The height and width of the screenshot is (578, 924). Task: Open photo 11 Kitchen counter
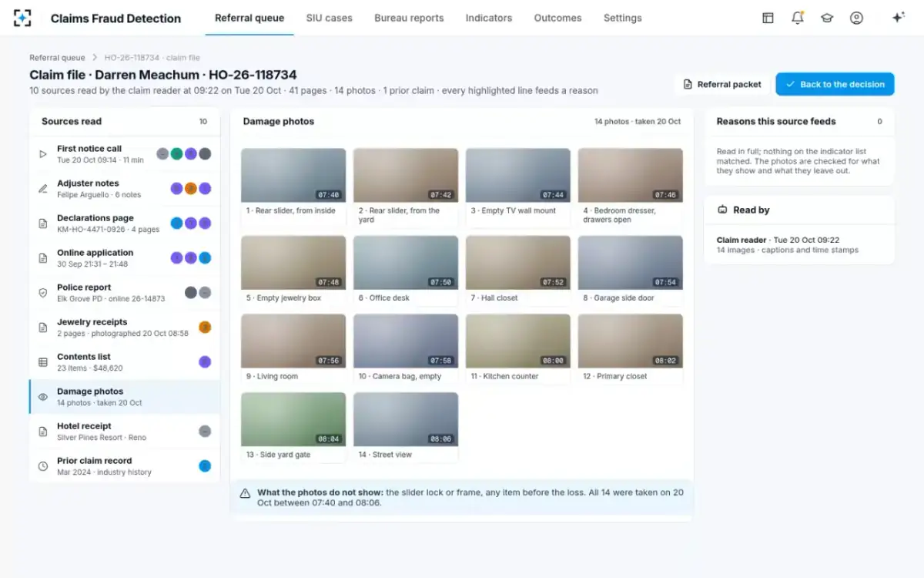(518, 349)
